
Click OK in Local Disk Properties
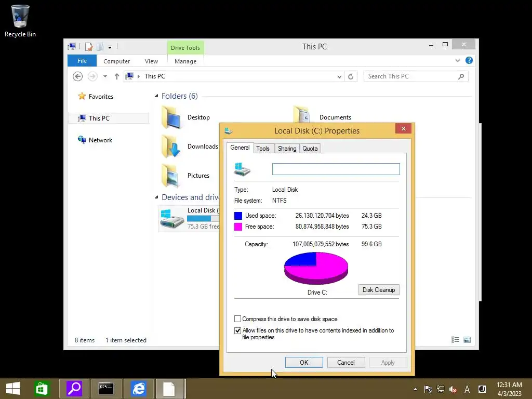tap(304, 362)
